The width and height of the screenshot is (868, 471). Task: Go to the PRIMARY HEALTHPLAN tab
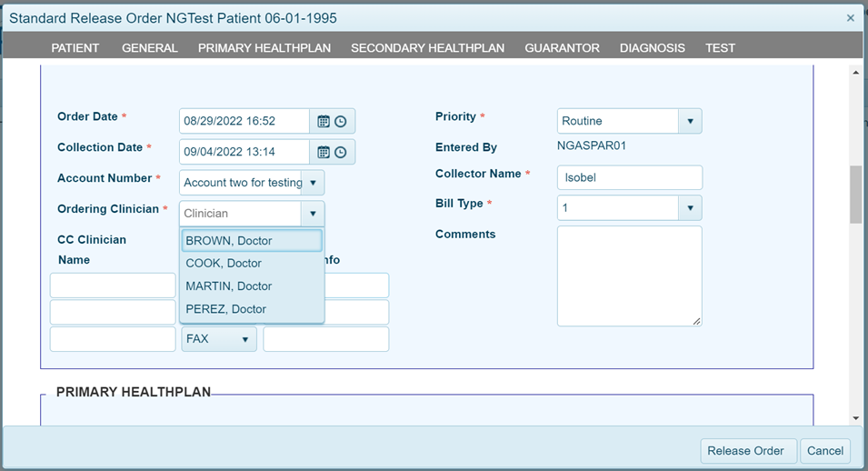(264, 48)
